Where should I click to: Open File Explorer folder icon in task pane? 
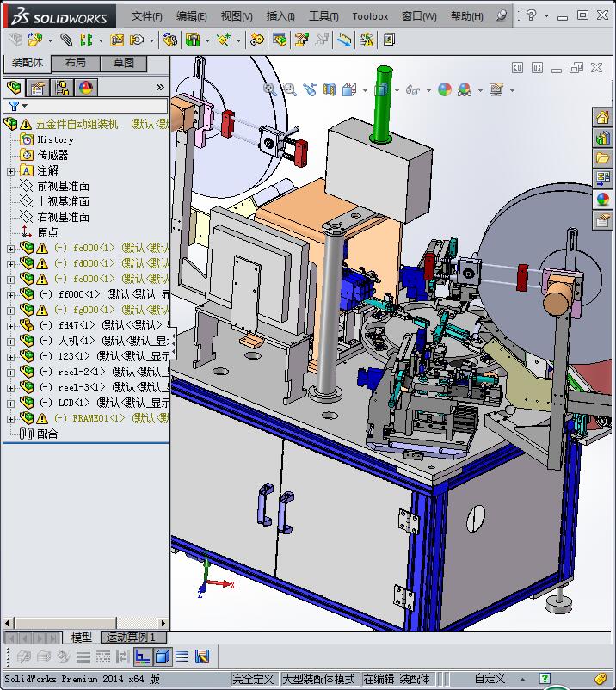click(x=603, y=157)
